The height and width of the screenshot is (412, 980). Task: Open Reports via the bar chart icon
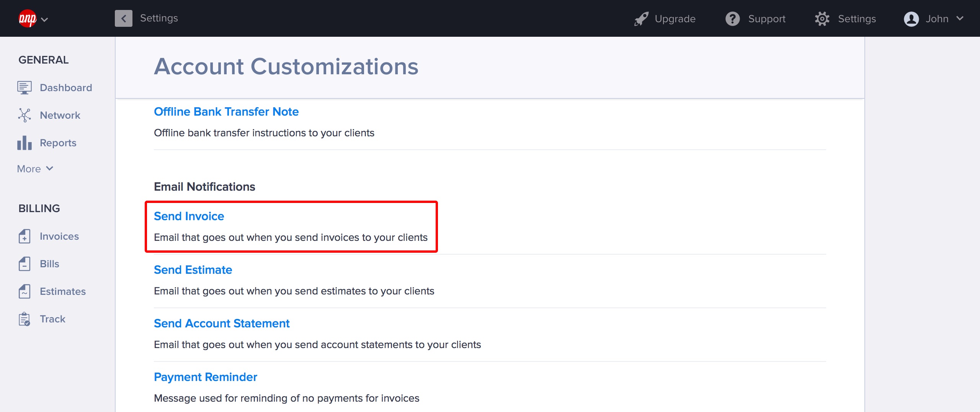[24, 143]
